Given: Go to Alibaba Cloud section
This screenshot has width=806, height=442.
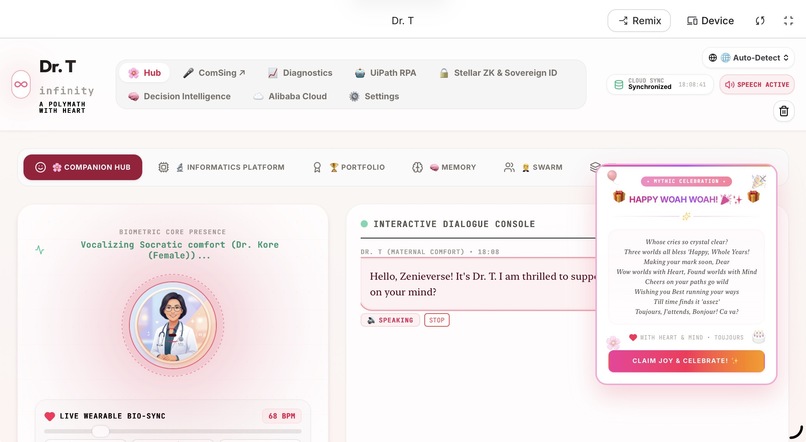Looking at the screenshot, I should (290, 96).
